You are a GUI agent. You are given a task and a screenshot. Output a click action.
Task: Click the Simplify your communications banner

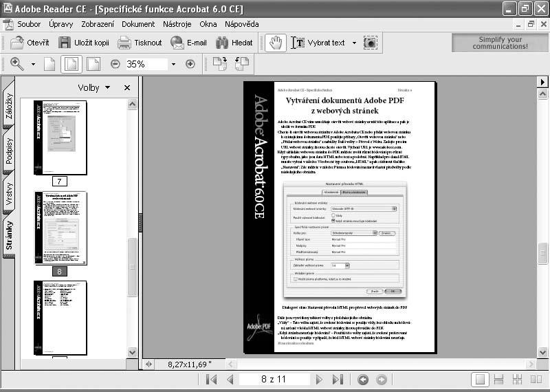[500, 43]
